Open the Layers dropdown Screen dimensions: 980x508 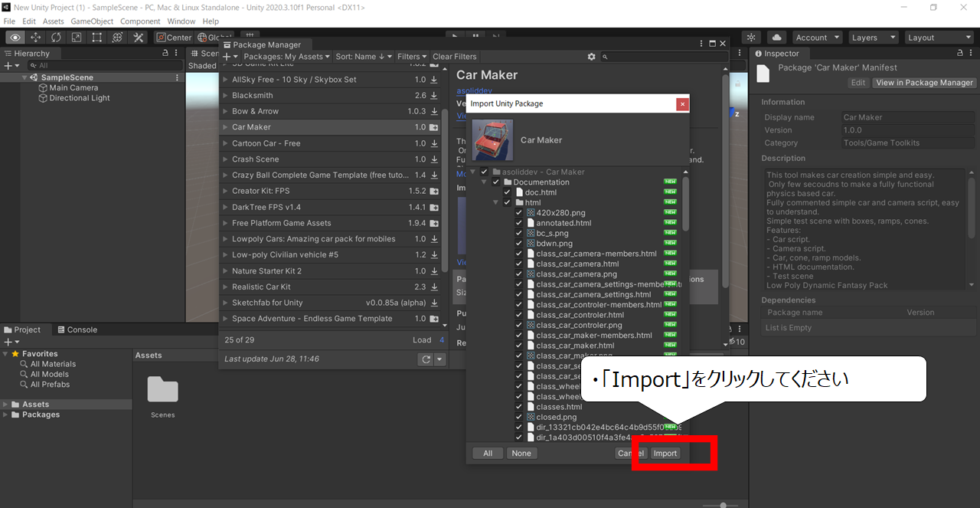coord(872,38)
